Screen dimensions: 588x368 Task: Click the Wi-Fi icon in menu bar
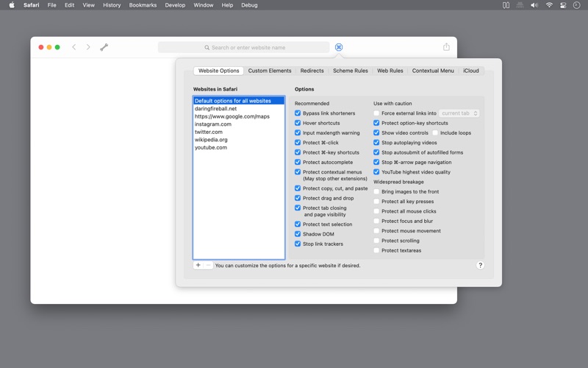(x=549, y=5)
